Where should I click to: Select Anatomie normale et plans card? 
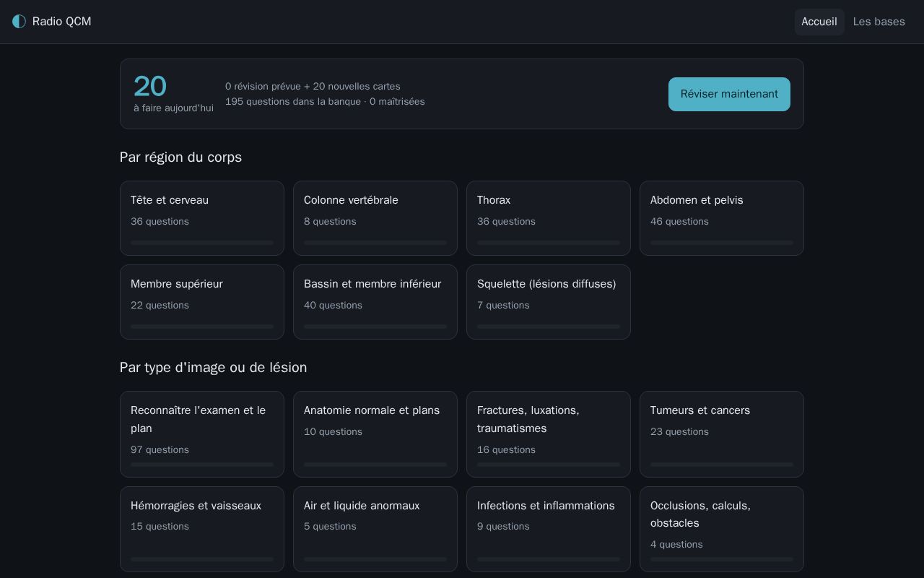pos(375,434)
